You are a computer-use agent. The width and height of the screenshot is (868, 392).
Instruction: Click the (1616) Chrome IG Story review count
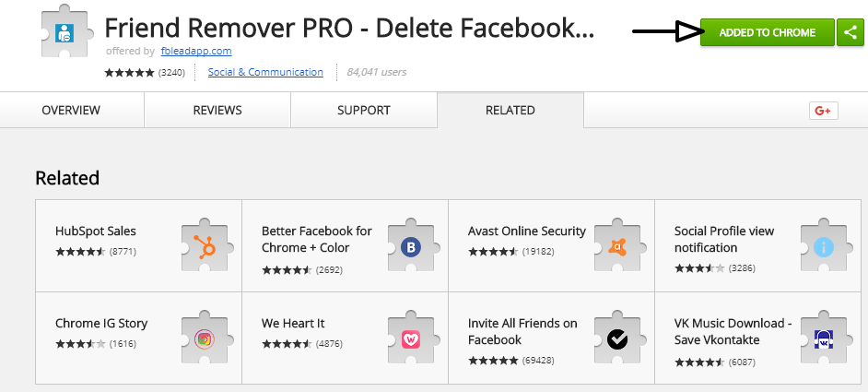tap(123, 344)
